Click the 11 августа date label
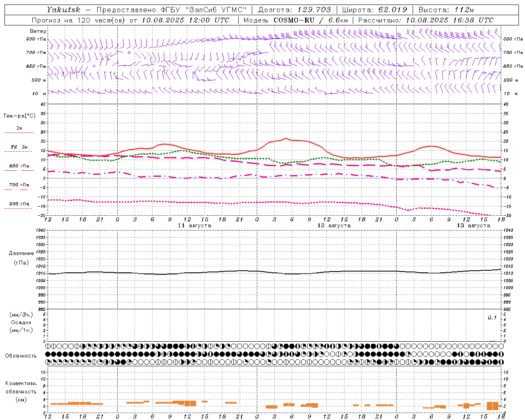Viewport: 525px width, 420px height. tap(194, 226)
